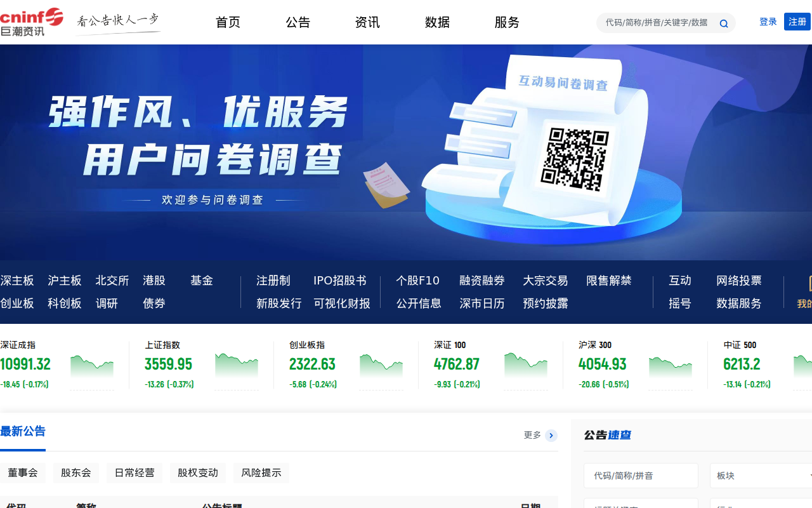Open the 港股 link

154,281
